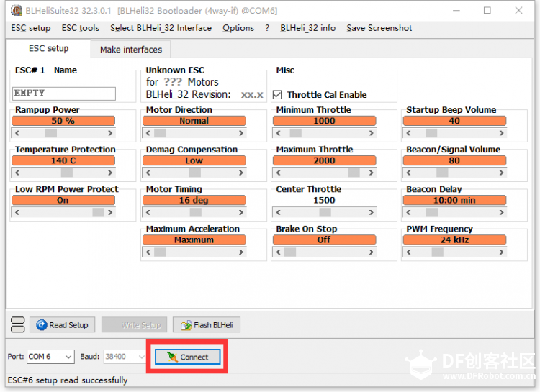
Task: Click the Motor Timing slider thumb
Action: coord(196,212)
